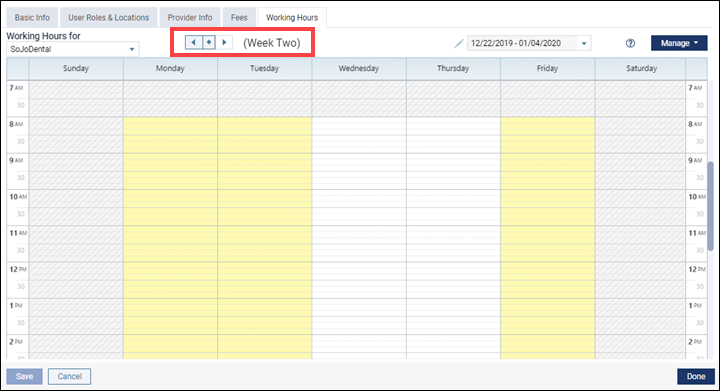
Task: Open the User Roles & Locations tab
Action: (x=109, y=17)
